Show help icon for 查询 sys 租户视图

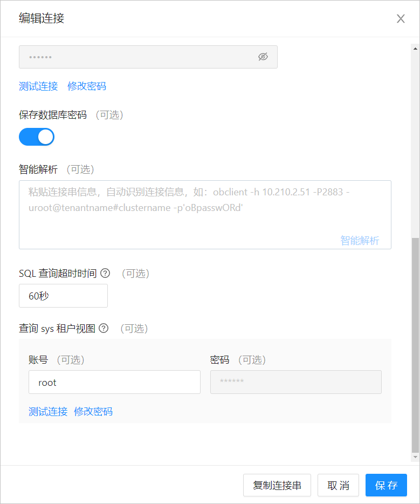coord(104,328)
